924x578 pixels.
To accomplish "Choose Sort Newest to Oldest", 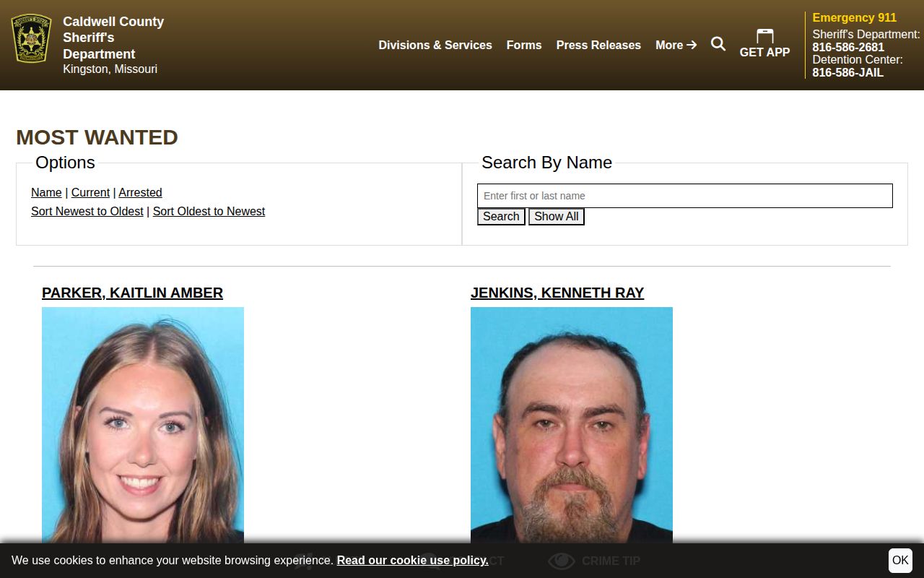I will pyautogui.click(x=87, y=211).
